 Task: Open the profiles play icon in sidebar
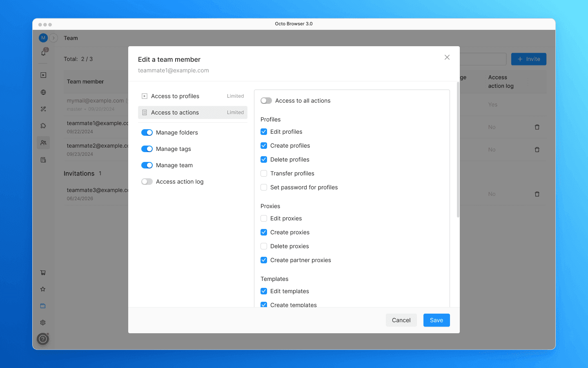[43, 75]
